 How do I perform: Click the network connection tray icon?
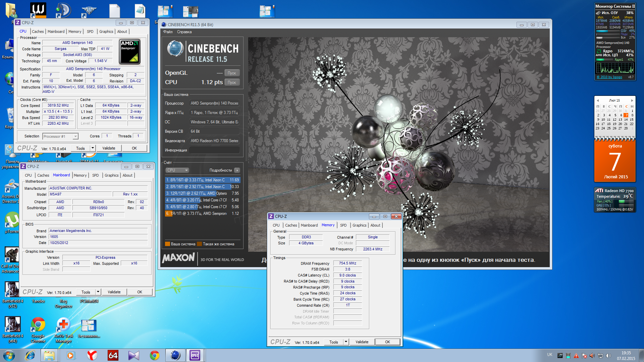[x=600, y=356]
